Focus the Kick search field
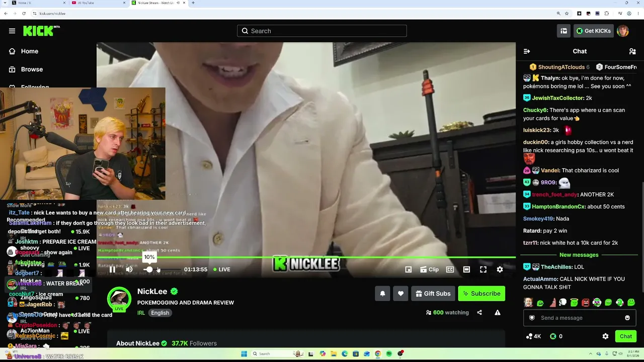 322,31
